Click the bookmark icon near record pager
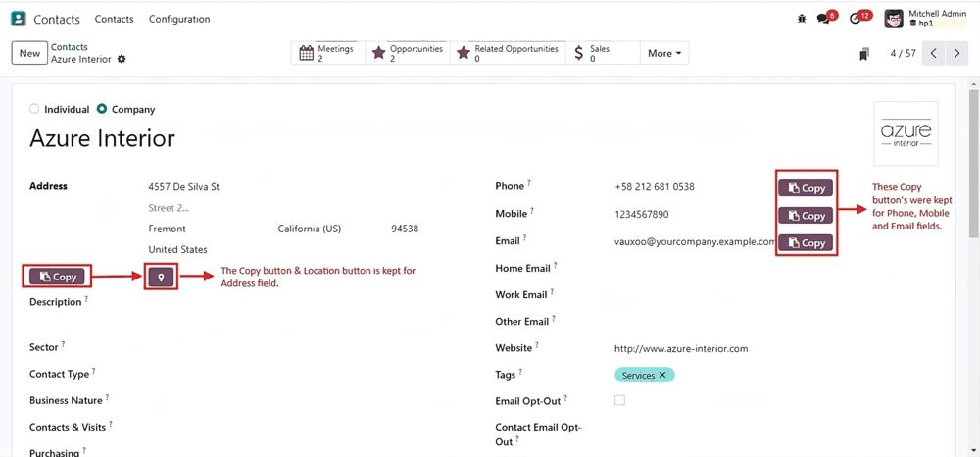 [x=864, y=54]
